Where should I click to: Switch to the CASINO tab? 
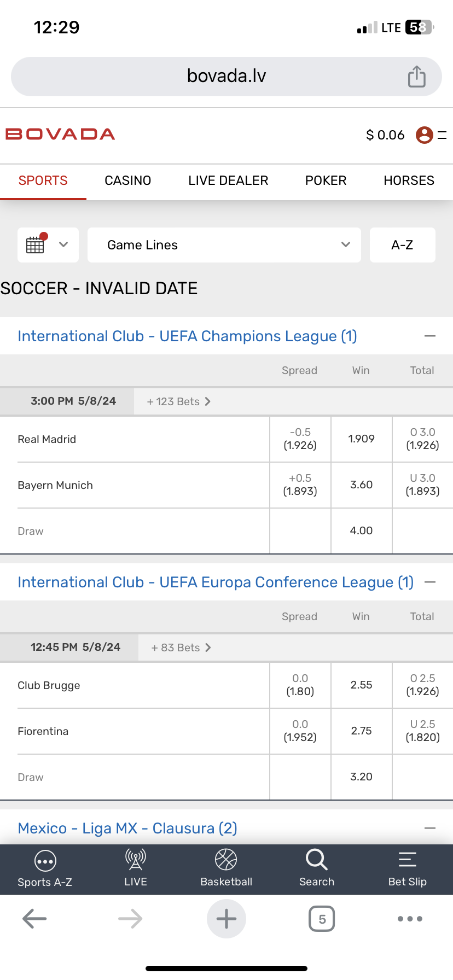tap(127, 180)
